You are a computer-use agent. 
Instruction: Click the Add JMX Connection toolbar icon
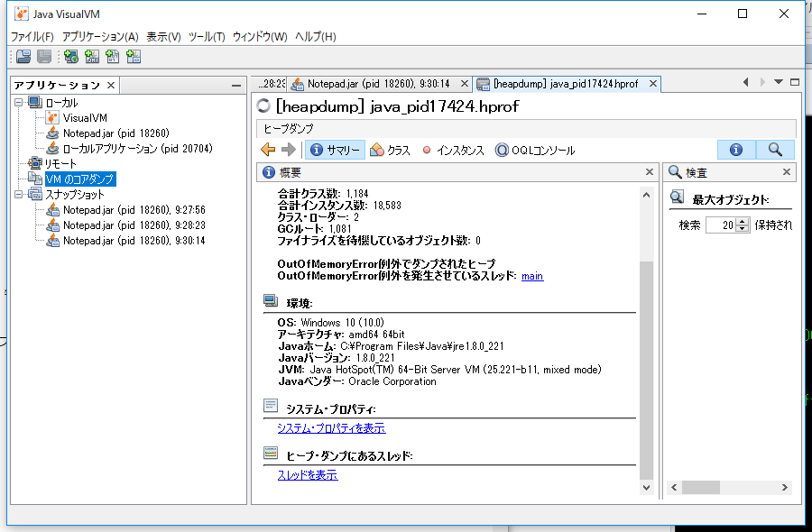point(92,57)
